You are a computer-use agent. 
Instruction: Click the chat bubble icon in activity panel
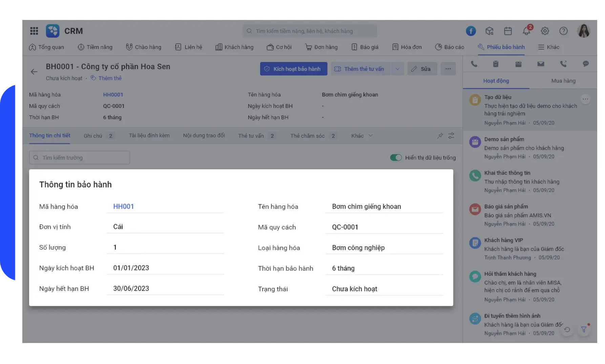pos(586,64)
